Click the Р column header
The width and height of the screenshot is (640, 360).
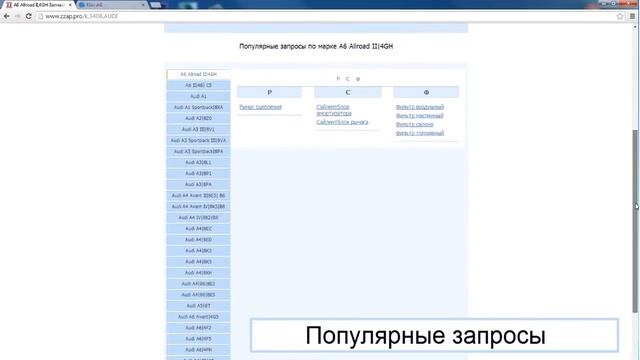click(269, 92)
